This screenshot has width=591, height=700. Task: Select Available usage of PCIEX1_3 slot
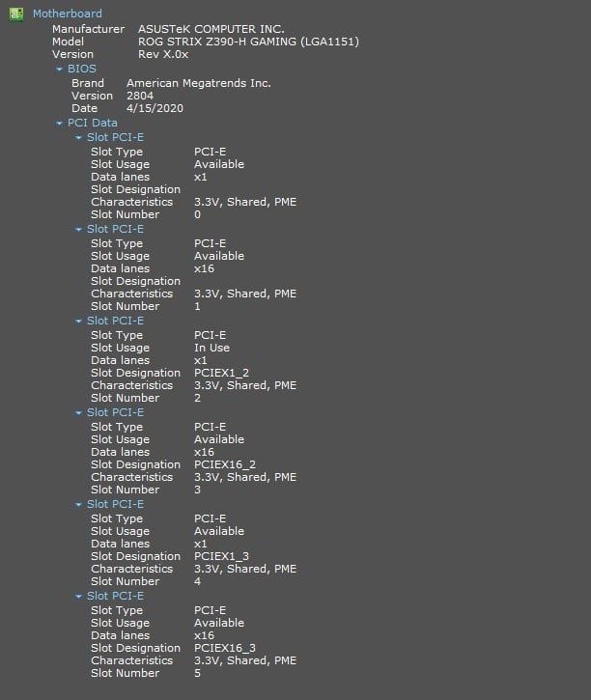(219, 531)
